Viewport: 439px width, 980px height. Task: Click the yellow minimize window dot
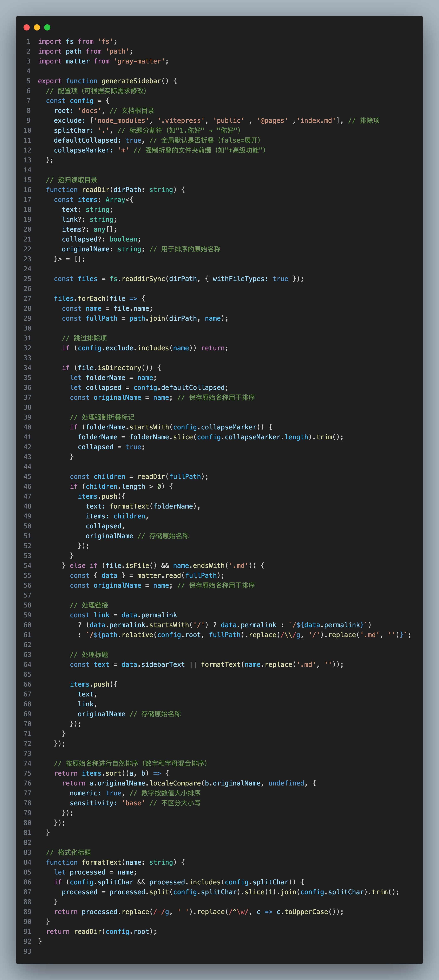(x=37, y=27)
